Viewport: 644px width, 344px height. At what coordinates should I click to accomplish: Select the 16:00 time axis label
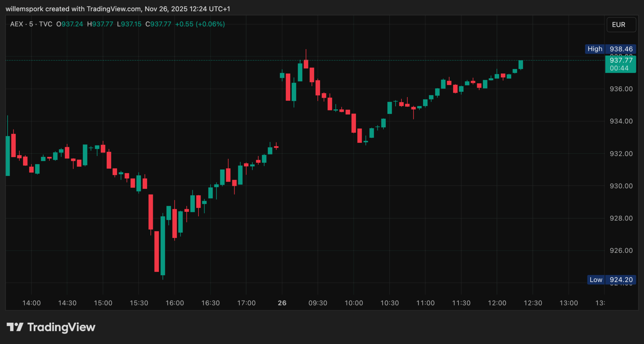(x=175, y=303)
